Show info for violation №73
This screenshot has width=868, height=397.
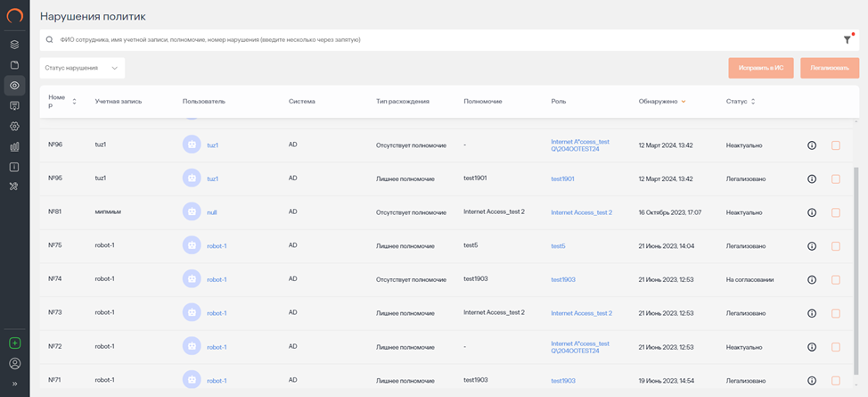tap(812, 313)
